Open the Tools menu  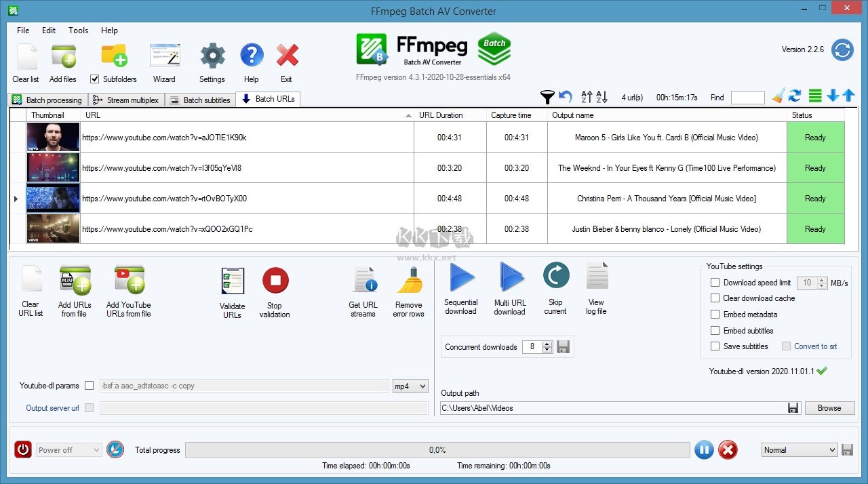pos(78,30)
